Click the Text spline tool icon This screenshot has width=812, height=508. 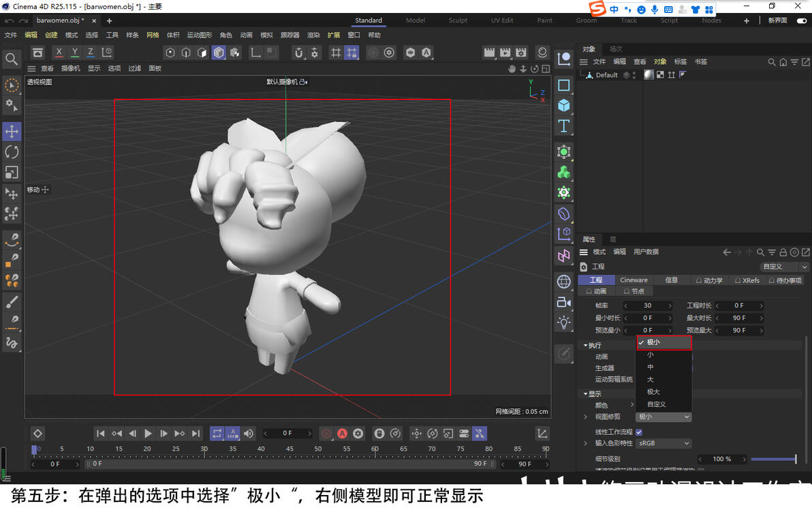click(564, 126)
